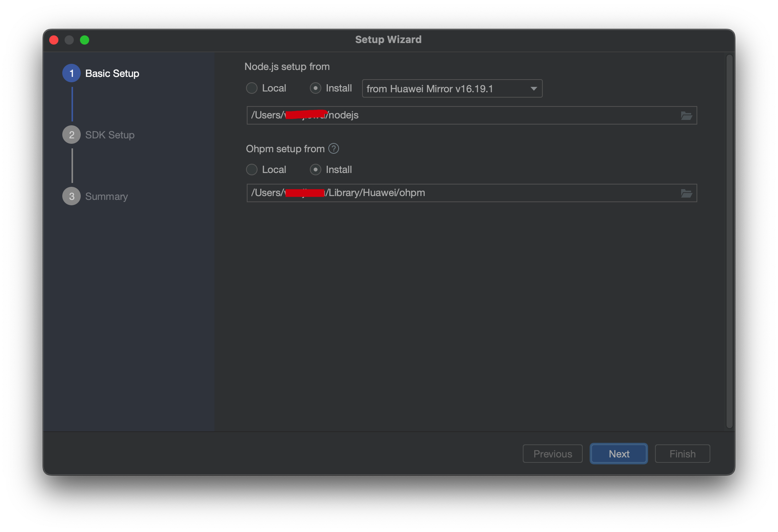The image size is (778, 532).
Task: Select Local radio for Node.js setup
Action: [252, 88]
